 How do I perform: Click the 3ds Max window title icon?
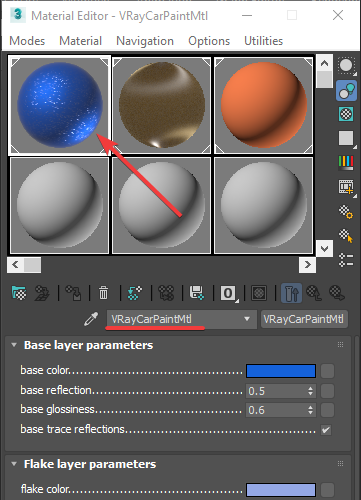coord(18,15)
